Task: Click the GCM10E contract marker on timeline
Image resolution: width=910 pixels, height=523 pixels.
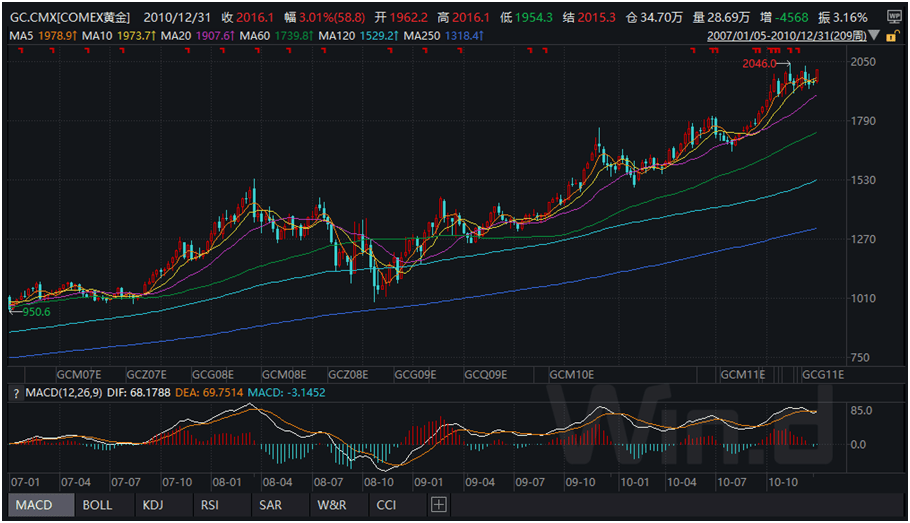Action: (571, 375)
